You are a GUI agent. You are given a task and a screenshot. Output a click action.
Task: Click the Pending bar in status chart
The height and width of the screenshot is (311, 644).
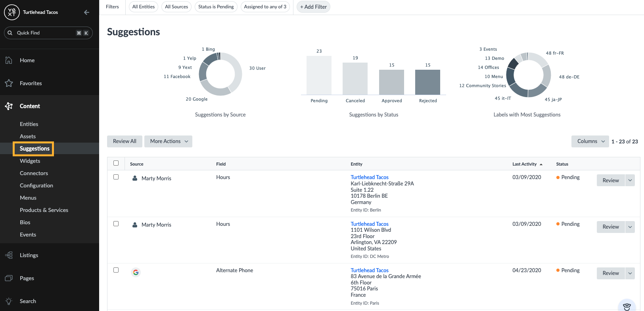point(319,75)
